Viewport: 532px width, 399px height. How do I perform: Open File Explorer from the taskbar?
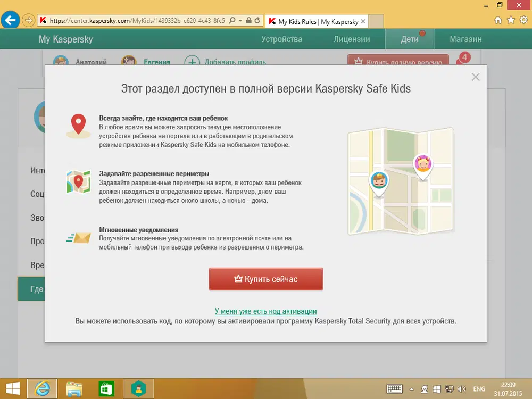point(74,389)
